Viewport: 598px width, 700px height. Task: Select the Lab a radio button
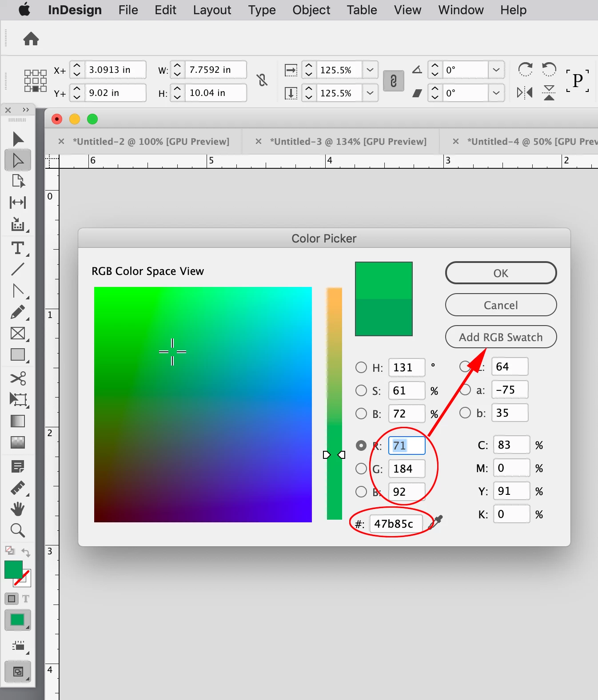pos(465,390)
